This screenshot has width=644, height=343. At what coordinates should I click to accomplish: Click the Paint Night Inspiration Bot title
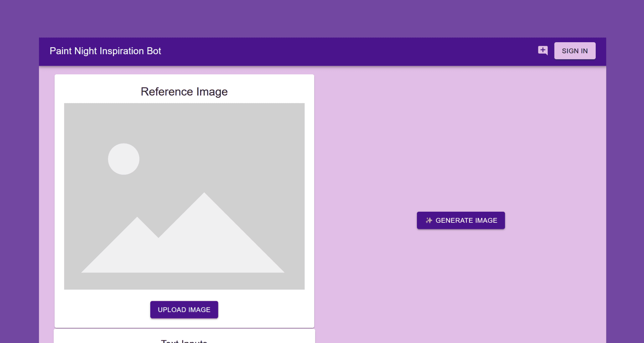(x=105, y=51)
